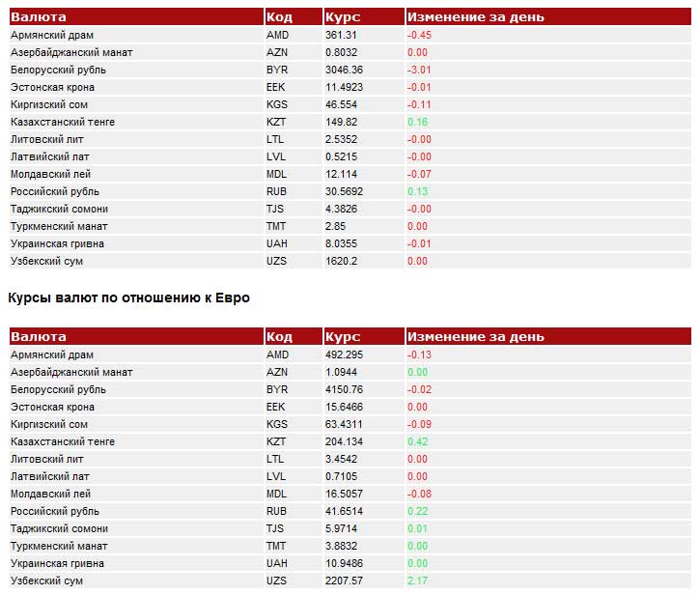Image resolution: width=700 pixels, height=595 pixels.
Task: Select the Российский рубль change 0.22
Action: (417, 511)
